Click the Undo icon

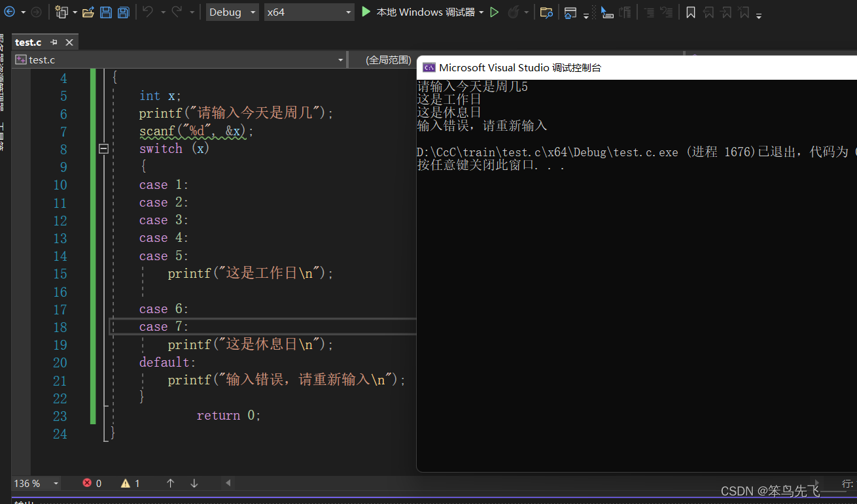148,12
